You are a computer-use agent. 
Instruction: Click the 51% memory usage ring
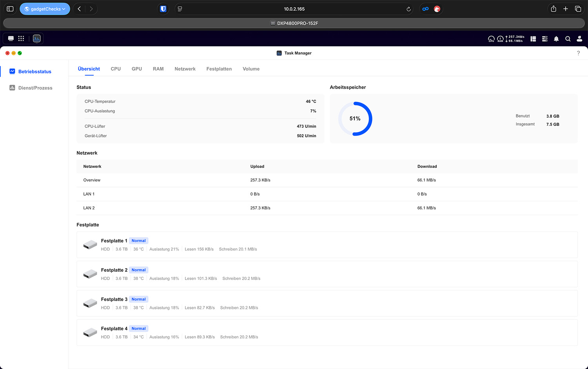coord(355,119)
